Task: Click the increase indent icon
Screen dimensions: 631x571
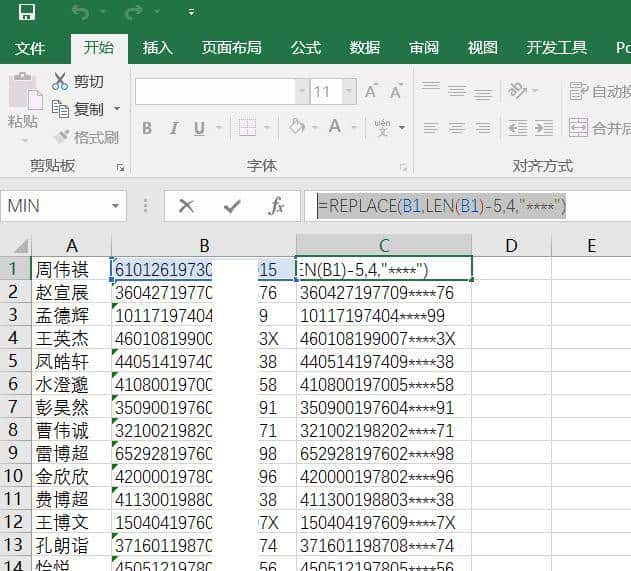Action: [x=544, y=128]
